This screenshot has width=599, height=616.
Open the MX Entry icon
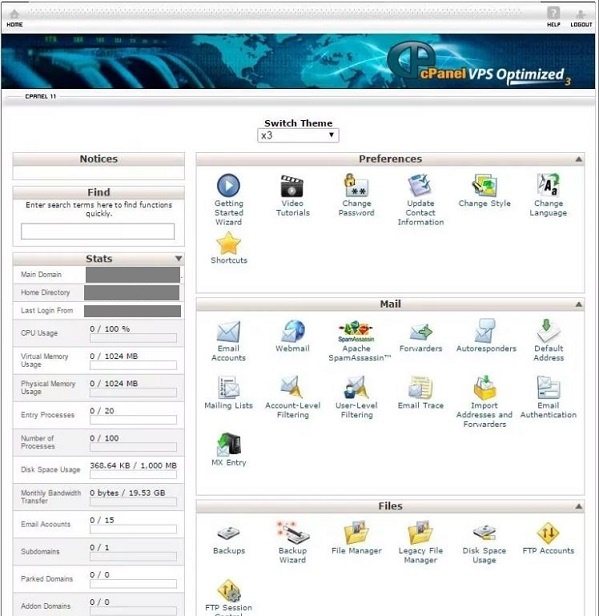pyautogui.click(x=229, y=444)
